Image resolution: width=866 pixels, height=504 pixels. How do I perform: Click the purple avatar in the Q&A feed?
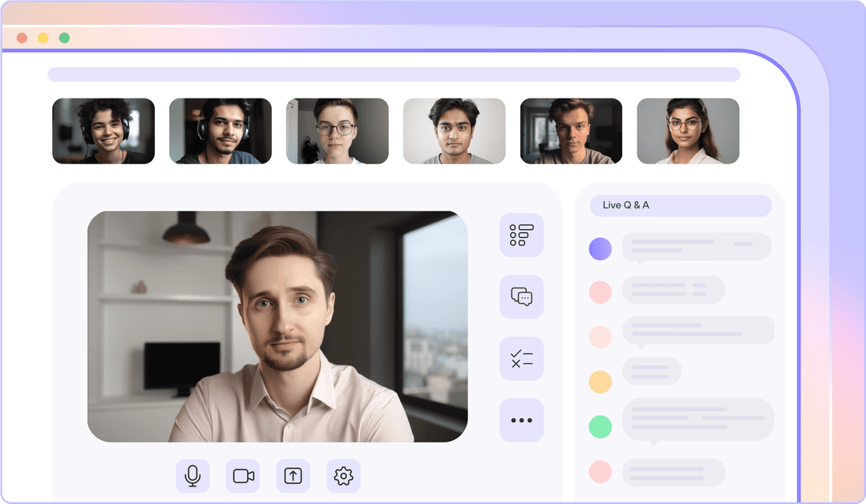[600, 248]
